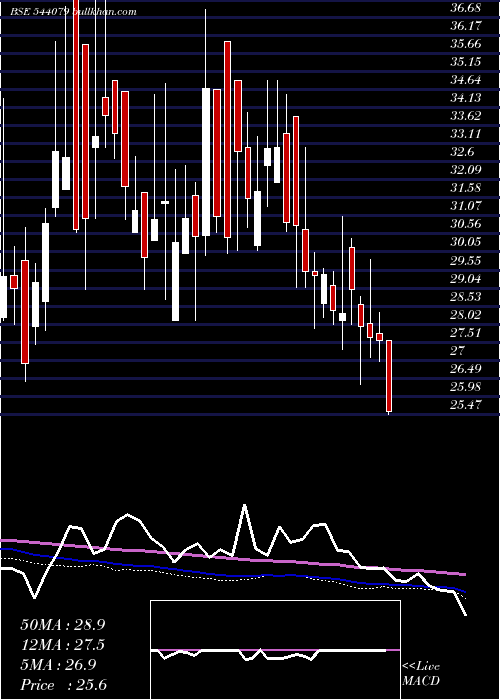Click the 25.98 axis label
This screenshot has width=500, height=700.
(466, 387)
